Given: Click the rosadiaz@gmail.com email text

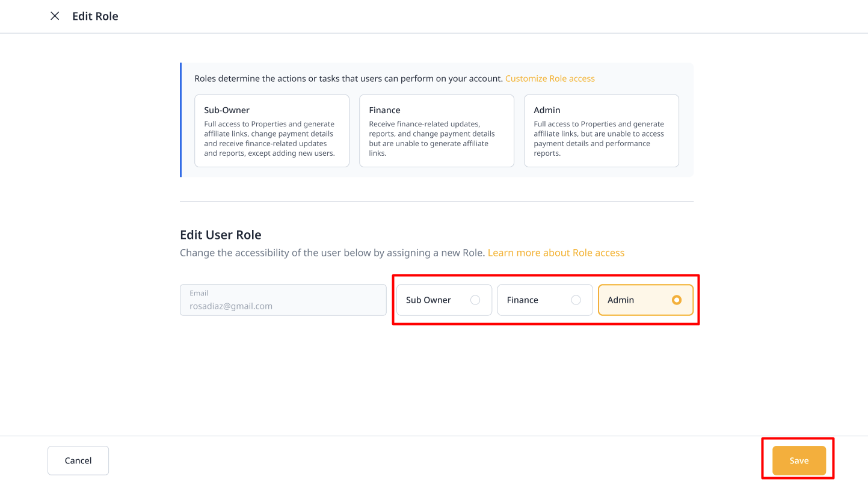Looking at the screenshot, I should pyautogui.click(x=231, y=306).
